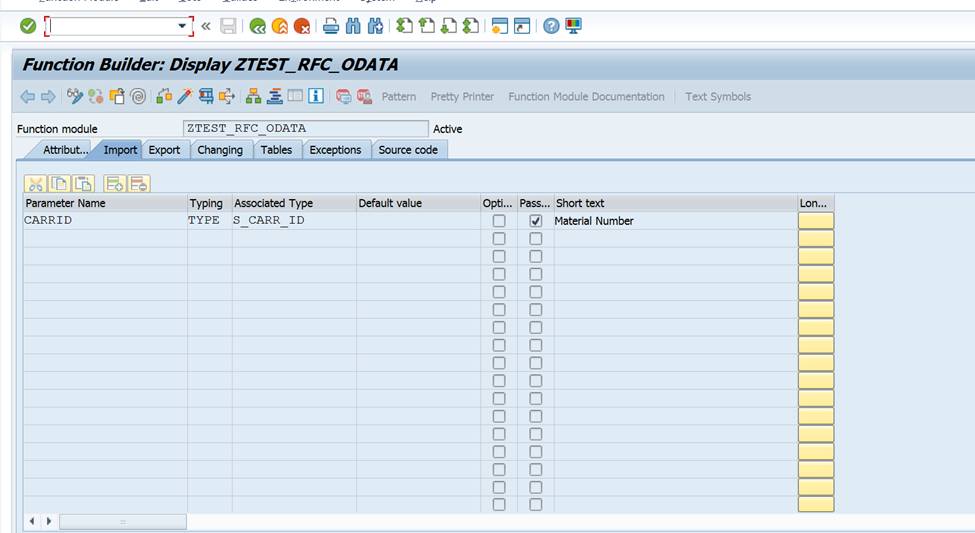975x533 pixels.
Task: Switch to the Export tab
Action: 164,150
